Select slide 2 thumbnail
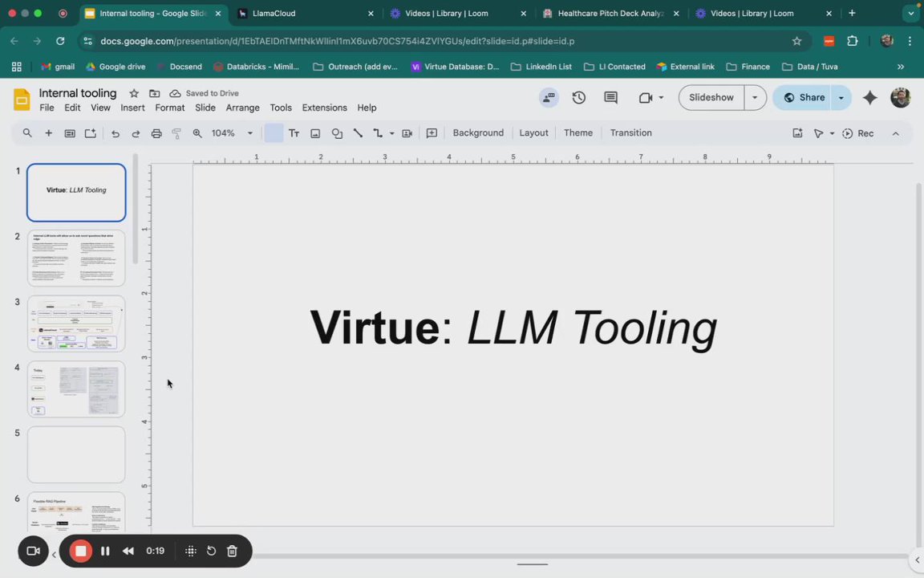 (76, 258)
